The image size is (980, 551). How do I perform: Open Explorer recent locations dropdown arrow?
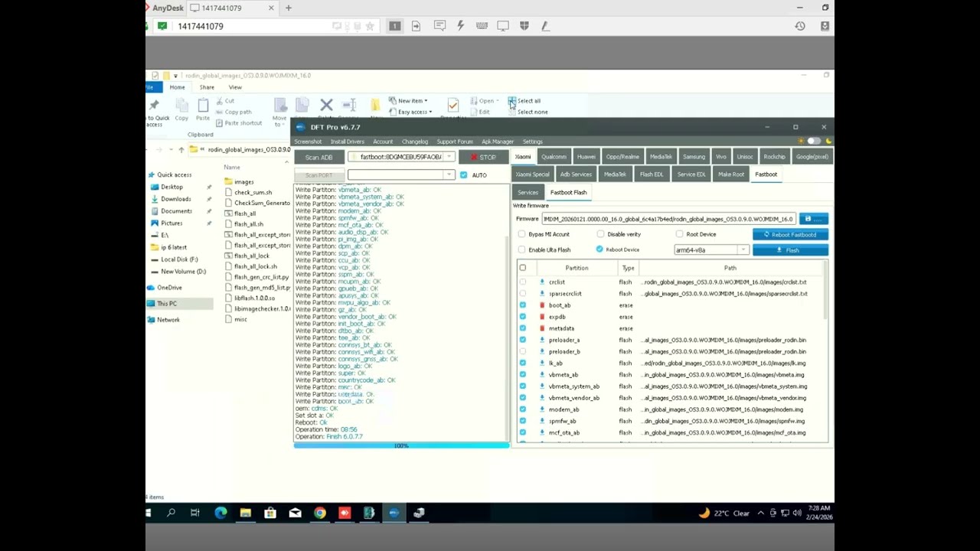pyautogui.click(x=170, y=150)
